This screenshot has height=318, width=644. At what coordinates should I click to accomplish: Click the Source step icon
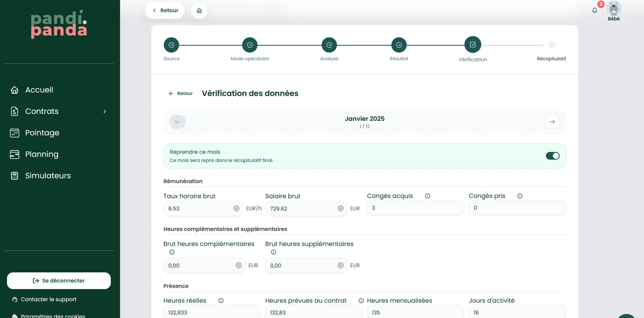(x=171, y=45)
